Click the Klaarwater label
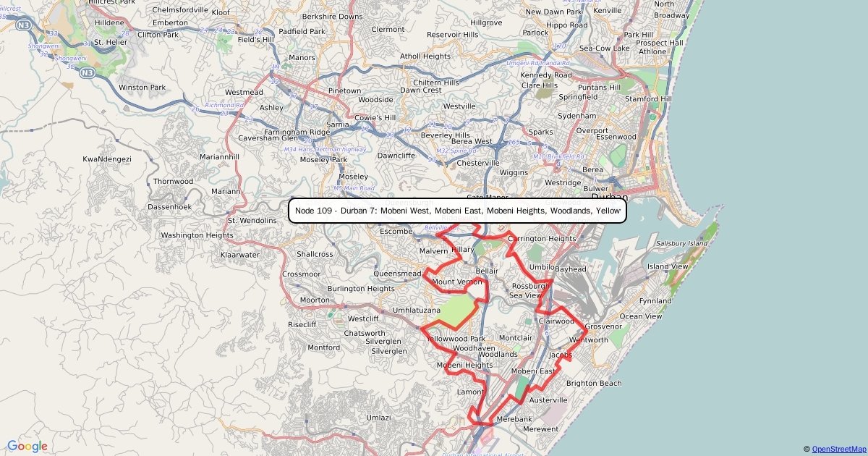 click(x=240, y=256)
